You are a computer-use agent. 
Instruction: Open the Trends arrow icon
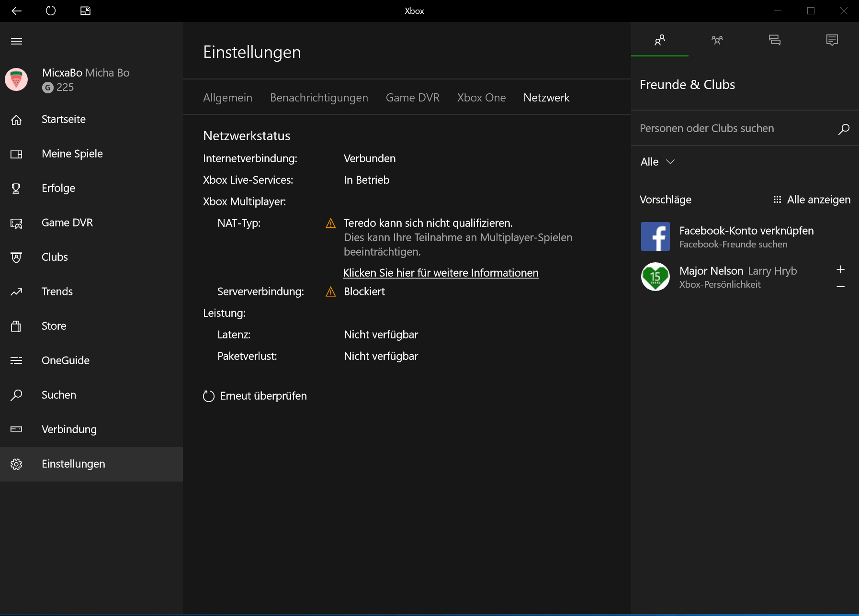[16, 292]
